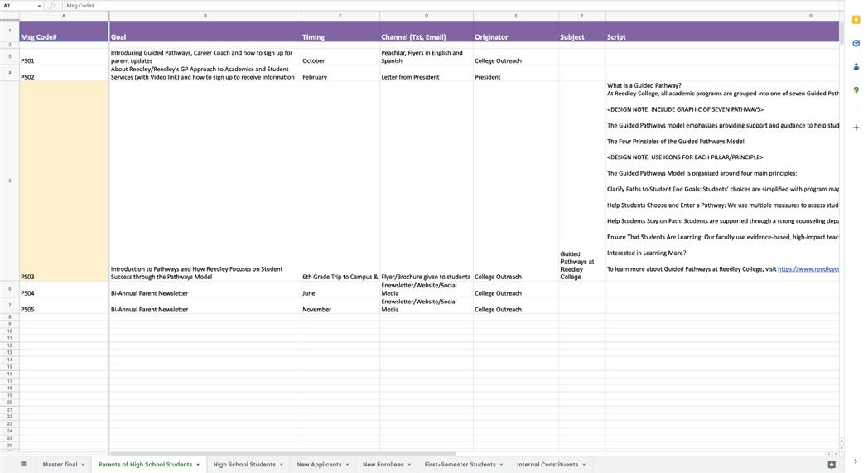The height and width of the screenshot is (473, 868).
Task: Open the New Enrollees sheet tab
Action: [x=383, y=465]
